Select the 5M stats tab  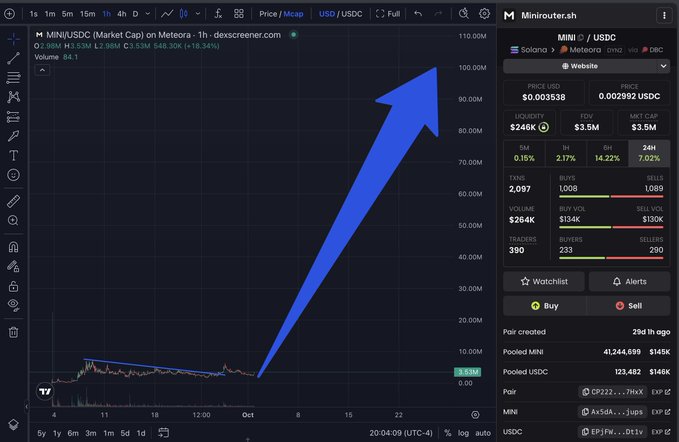(524, 153)
